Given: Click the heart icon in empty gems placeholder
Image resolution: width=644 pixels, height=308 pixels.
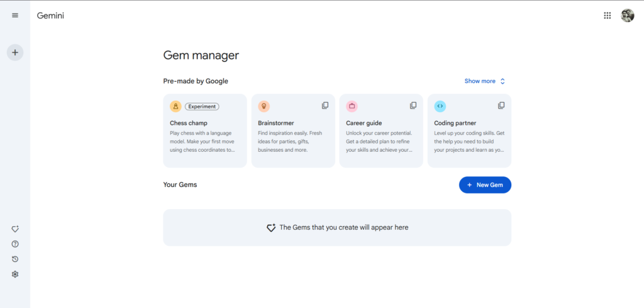Looking at the screenshot, I should coord(270,227).
